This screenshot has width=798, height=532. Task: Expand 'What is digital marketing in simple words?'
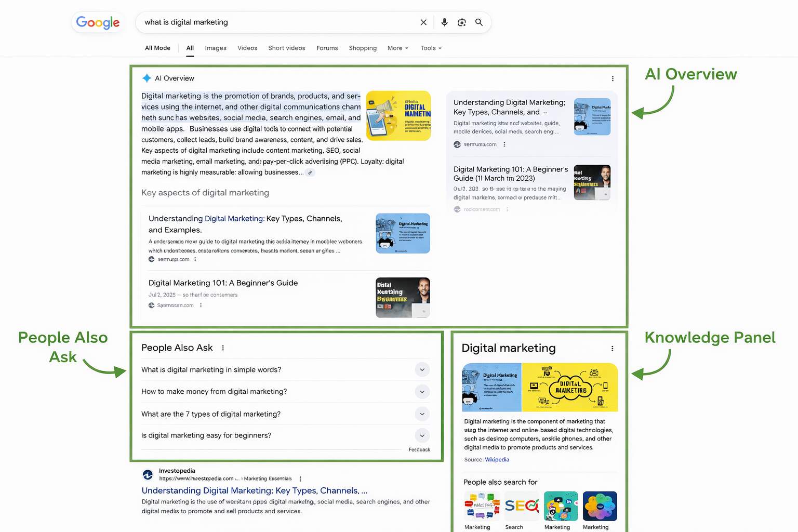tap(422, 369)
